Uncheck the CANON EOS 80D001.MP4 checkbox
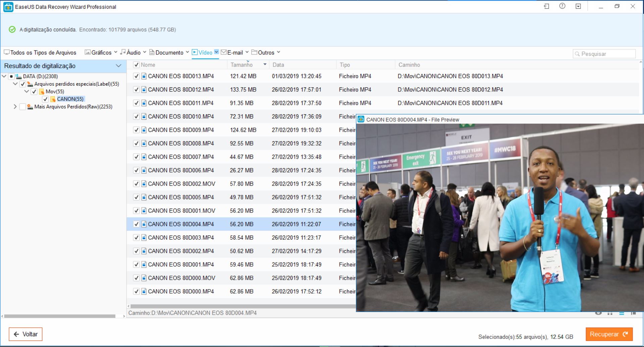 136,264
